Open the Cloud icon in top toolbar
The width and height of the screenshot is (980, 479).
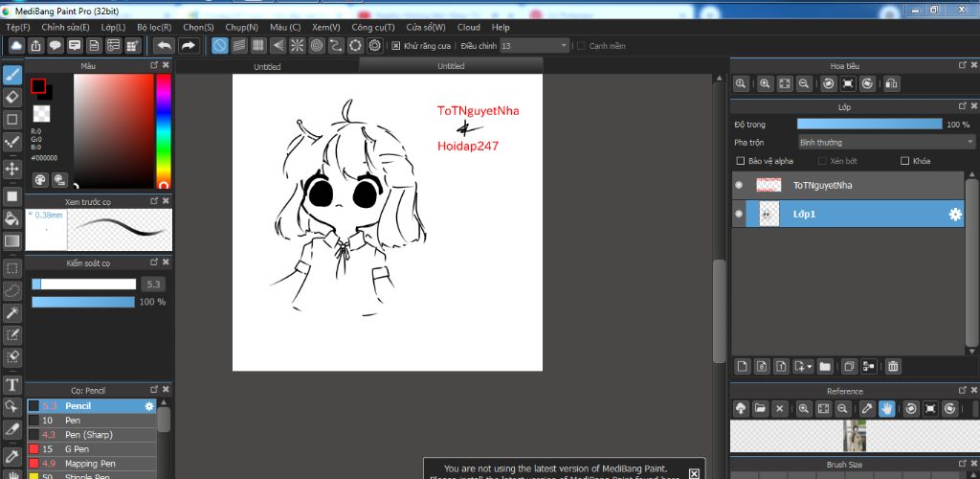tap(16, 46)
